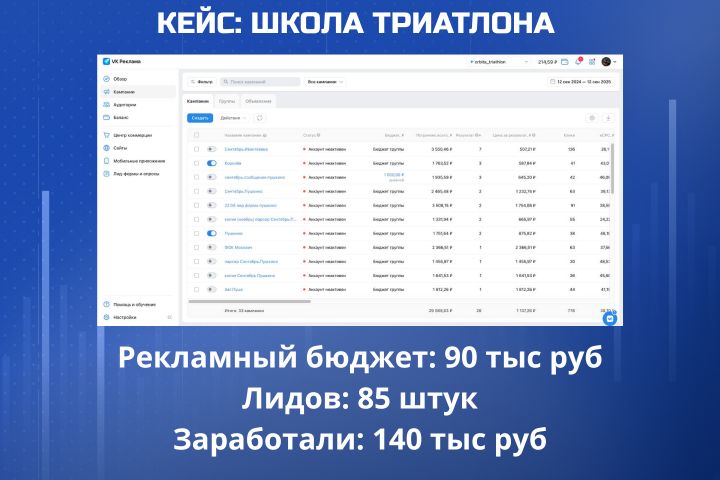Screen dimensions: 720x480
Task: Open the Кампании sidebar section
Action: (137, 92)
